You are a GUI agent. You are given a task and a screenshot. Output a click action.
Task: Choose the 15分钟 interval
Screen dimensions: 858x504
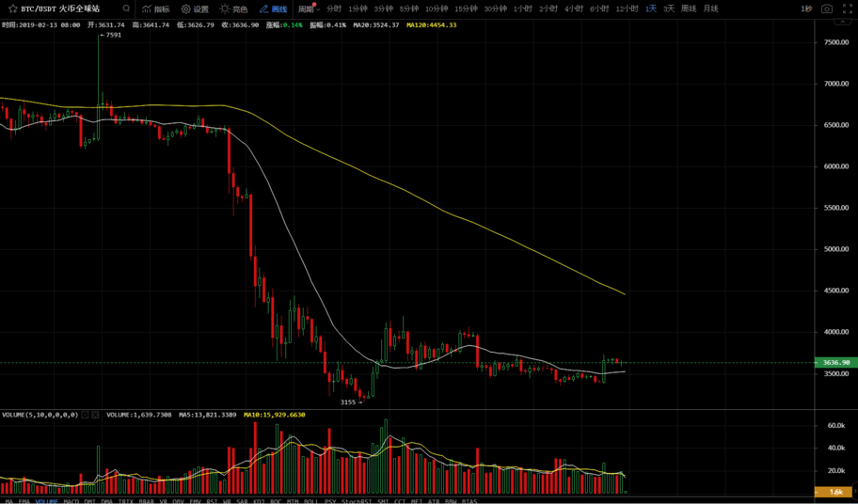pos(466,8)
